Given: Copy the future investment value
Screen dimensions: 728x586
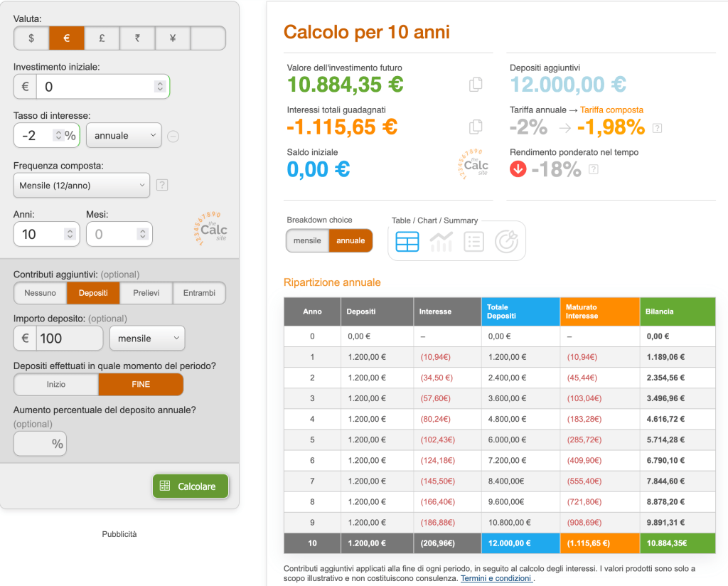Looking at the screenshot, I should (476, 85).
